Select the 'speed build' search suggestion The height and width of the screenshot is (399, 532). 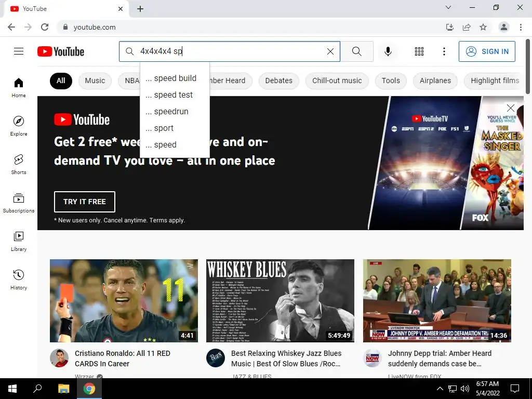pos(175,78)
